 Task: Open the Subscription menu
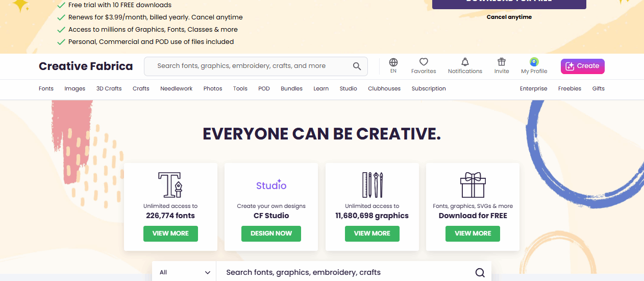[429, 88]
